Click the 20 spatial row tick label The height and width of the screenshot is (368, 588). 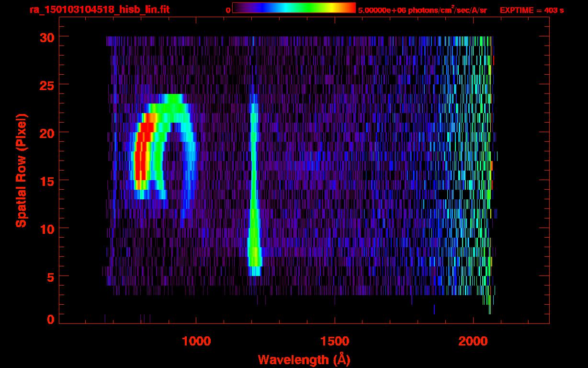[47, 133]
